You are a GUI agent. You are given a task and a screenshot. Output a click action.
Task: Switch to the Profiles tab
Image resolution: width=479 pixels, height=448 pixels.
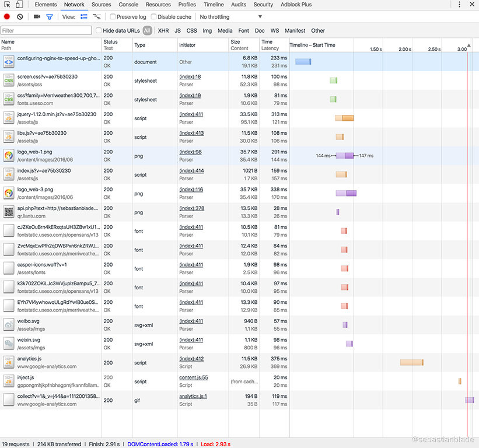point(187,5)
